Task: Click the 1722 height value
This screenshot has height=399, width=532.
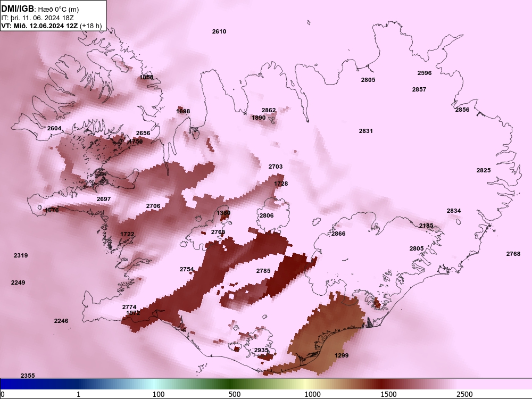Action: 127,235
